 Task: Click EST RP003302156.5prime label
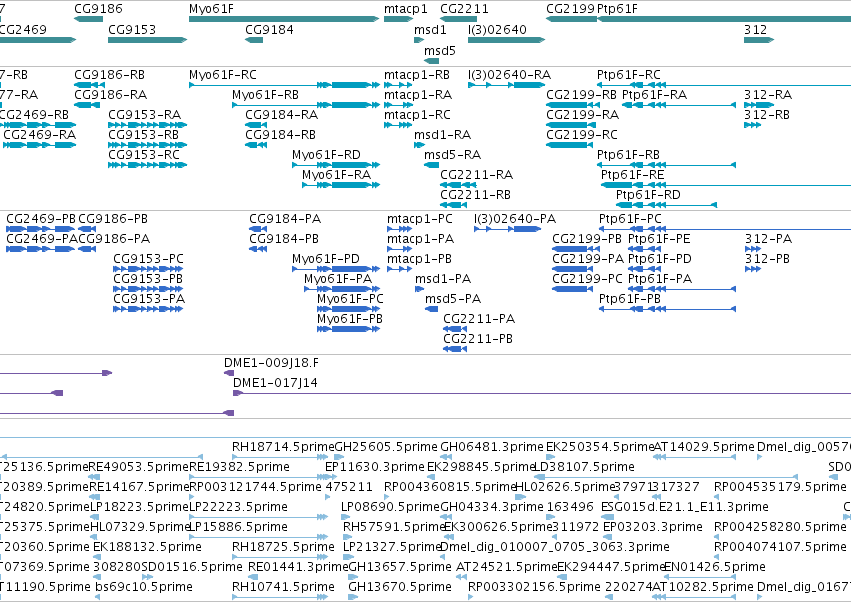(534, 586)
